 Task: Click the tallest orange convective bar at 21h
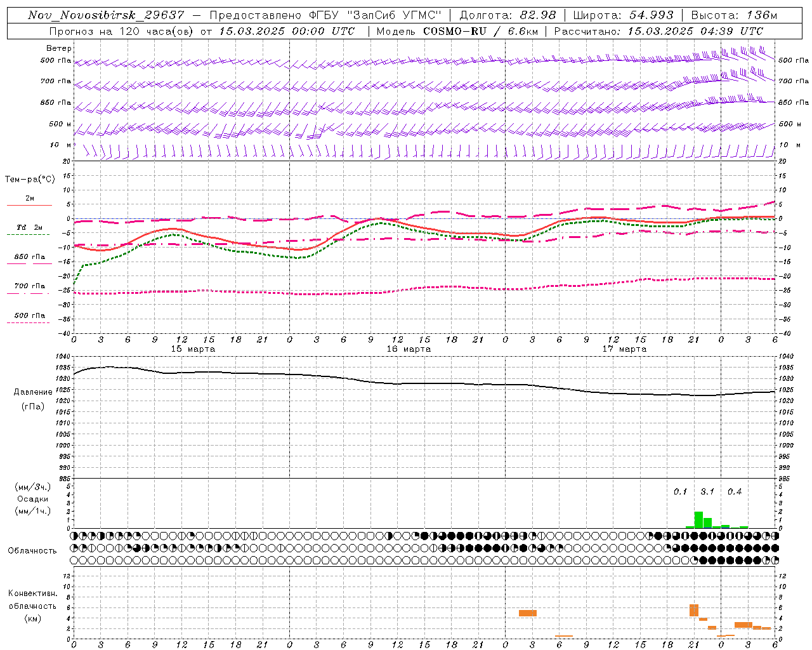point(694,610)
